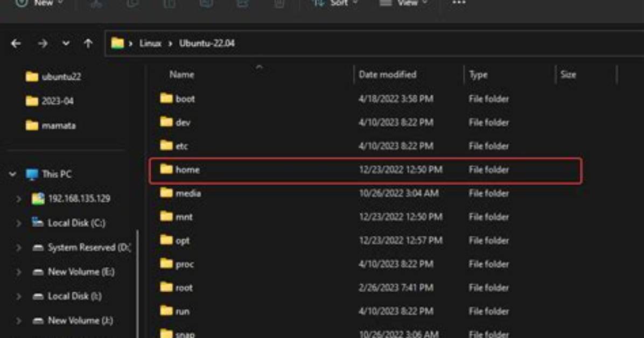Sort by the Type column header
The image size is (644, 338).
478,75
